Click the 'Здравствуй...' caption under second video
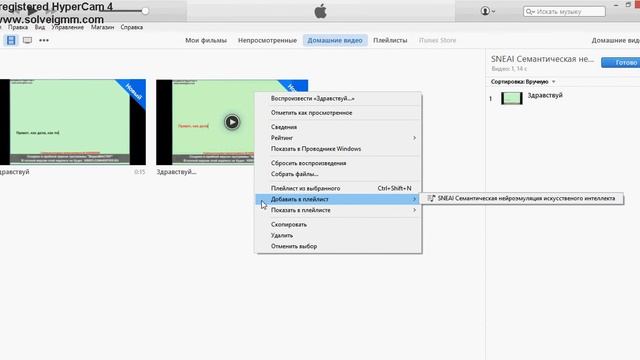This screenshot has height=360, width=640. [x=176, y=172]
